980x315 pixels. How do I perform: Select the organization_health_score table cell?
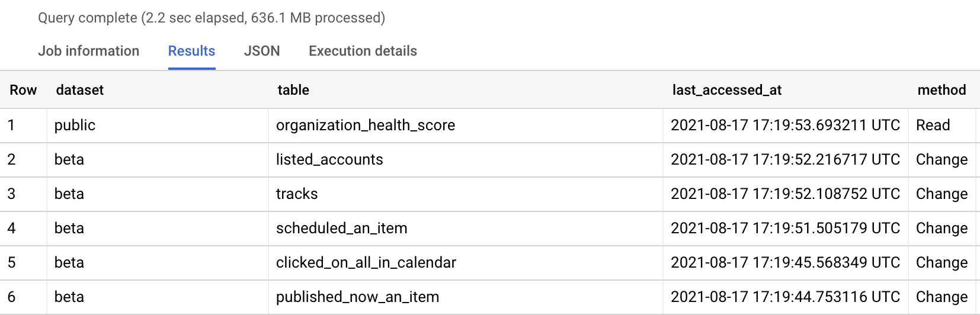(x=365, y=125)
